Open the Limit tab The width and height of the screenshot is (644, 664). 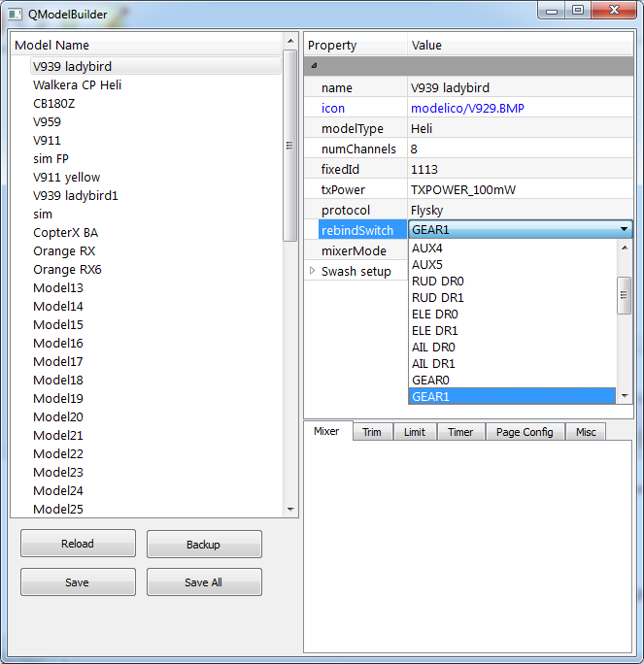(x=415, y=432)
